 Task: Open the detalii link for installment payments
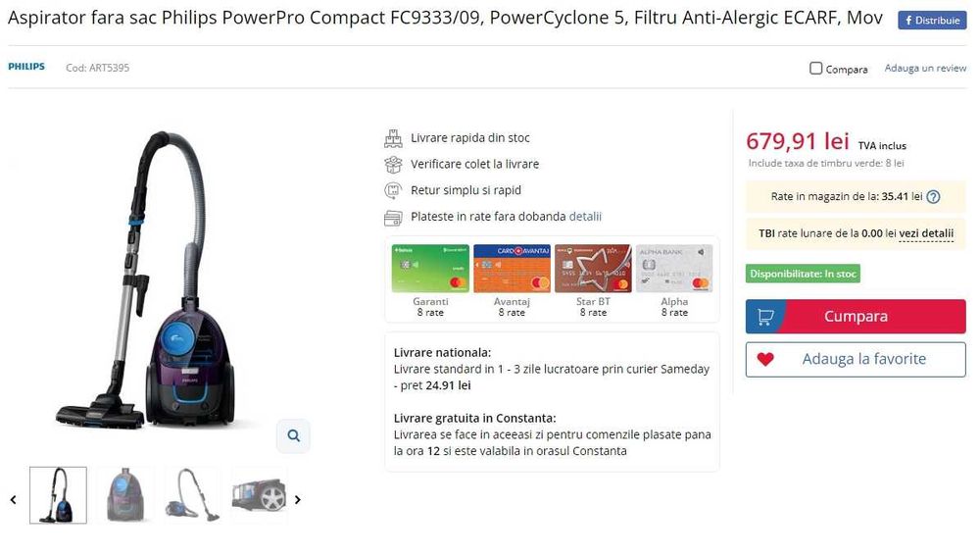point(585,217)
